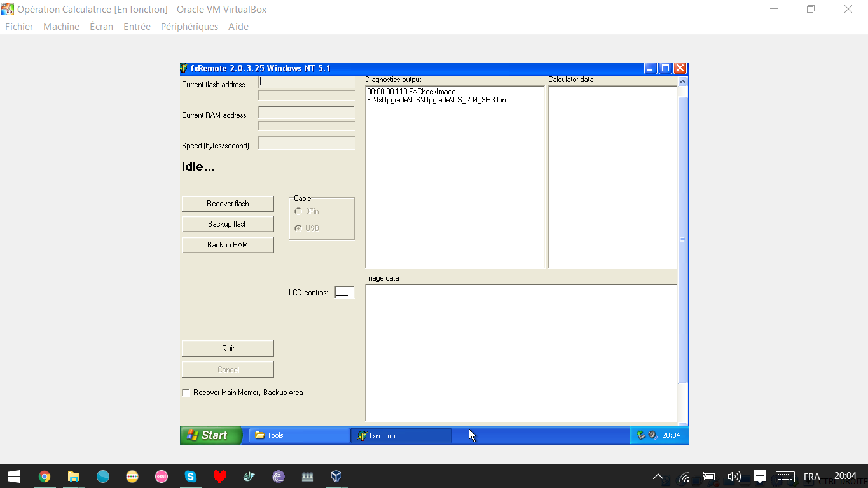The image size is (868, 488).
Task: Switch to the Tools folder taskbar item
Action: click(299, 435)
